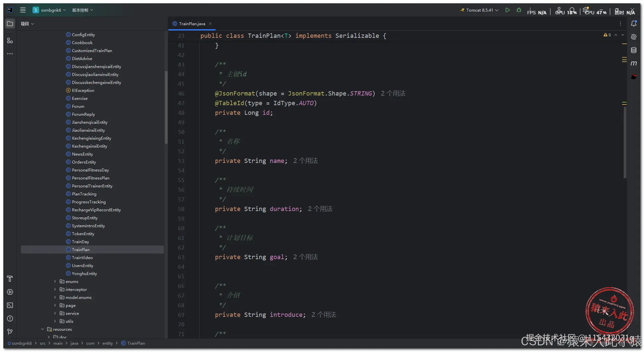Click the java breadcrumb
The width and height of the screenshot is (644, 352).
click(x=74, y=343)
